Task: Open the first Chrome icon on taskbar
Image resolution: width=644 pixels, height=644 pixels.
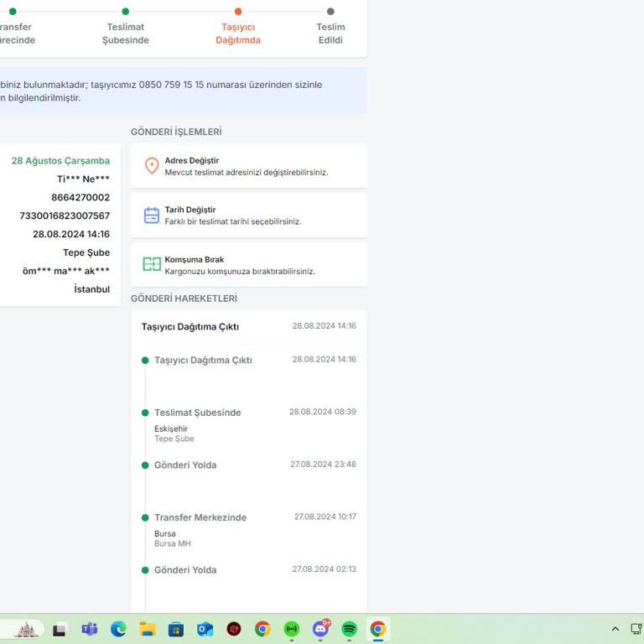Action: point(262,629)
